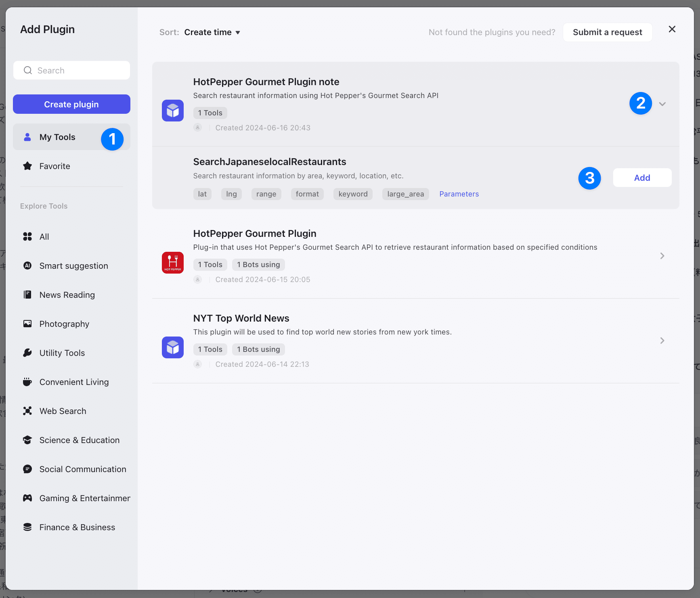700x598 pixels.
Task: Choose the Gaming & Entertainment controller icon
Action: click(x=27, y=498)
